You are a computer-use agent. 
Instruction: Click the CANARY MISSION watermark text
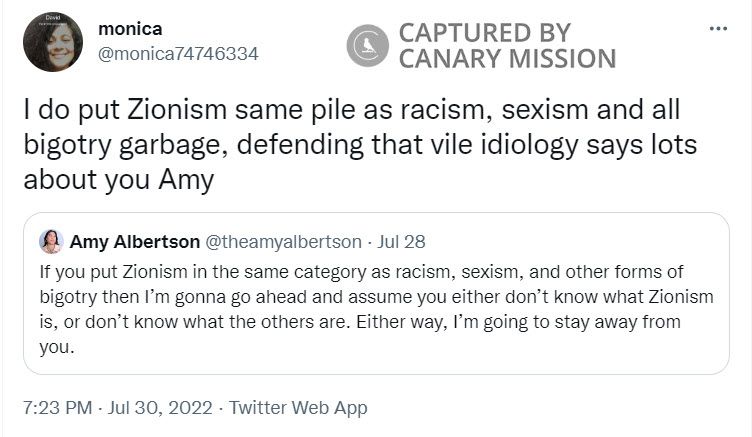coord(507,58)
